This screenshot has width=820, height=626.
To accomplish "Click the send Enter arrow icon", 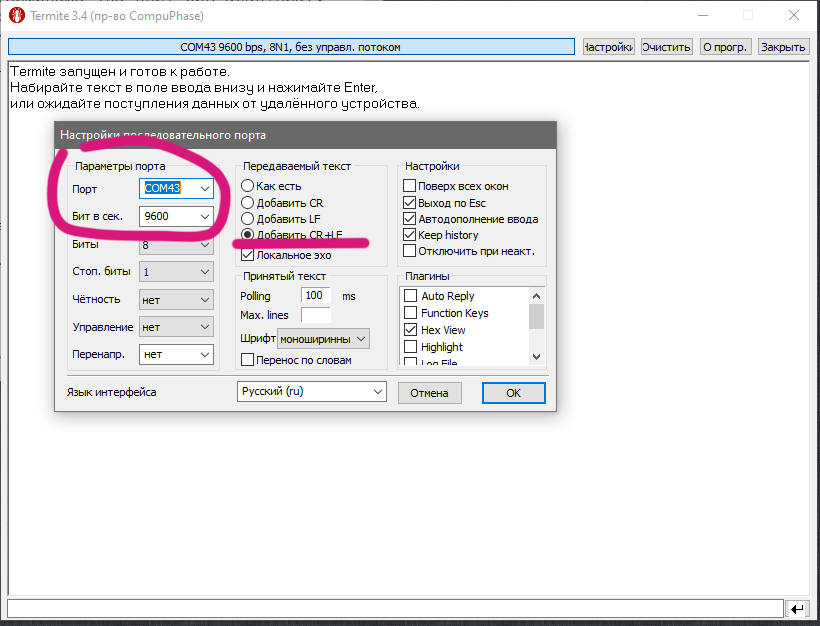I will (x=797, y=608).
